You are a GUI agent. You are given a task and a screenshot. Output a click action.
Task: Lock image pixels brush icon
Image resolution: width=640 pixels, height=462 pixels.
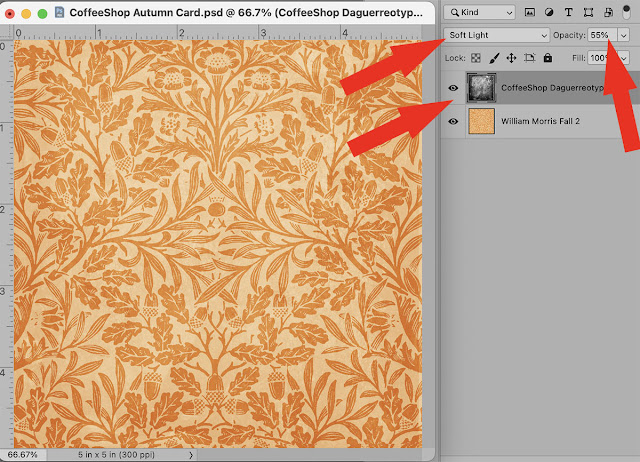click(494, 58)
